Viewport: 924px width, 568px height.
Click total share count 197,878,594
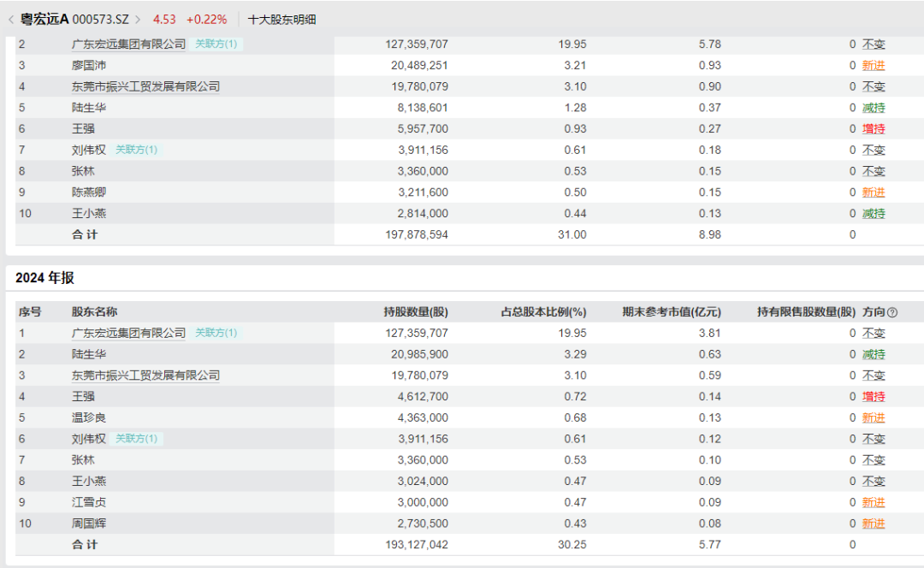point(417,234)
